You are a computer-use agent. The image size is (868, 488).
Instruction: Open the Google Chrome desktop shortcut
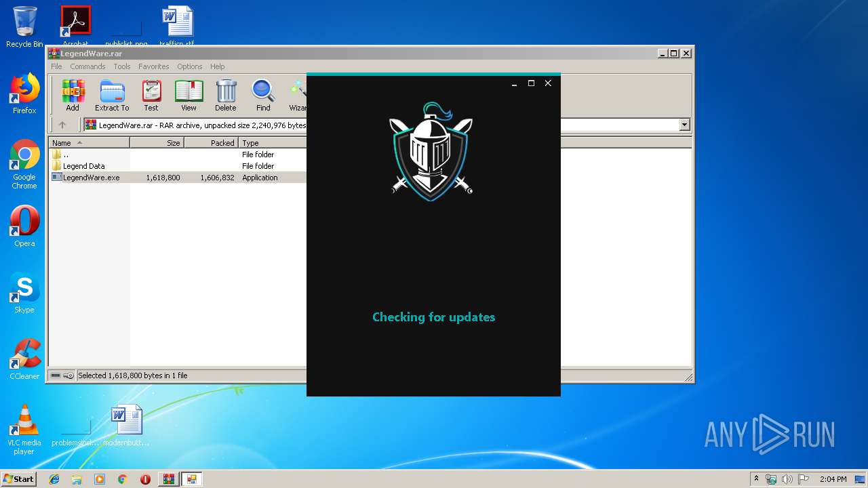[x=24, y=164]
